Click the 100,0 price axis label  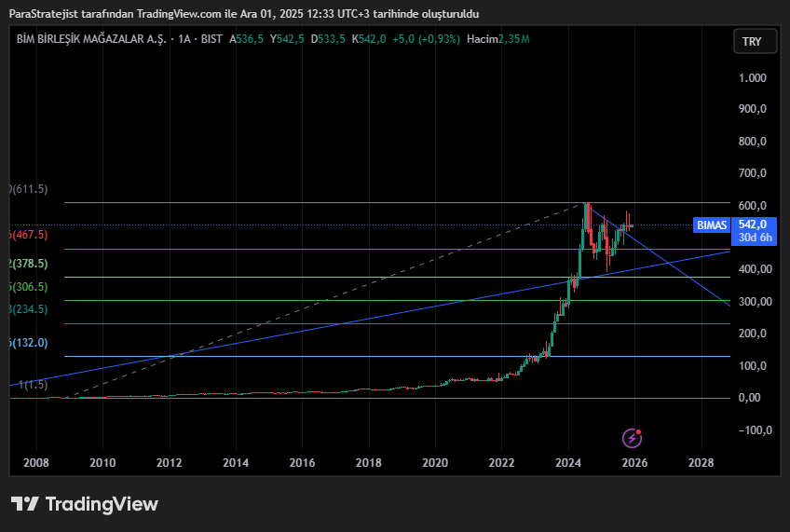point(752,366)
